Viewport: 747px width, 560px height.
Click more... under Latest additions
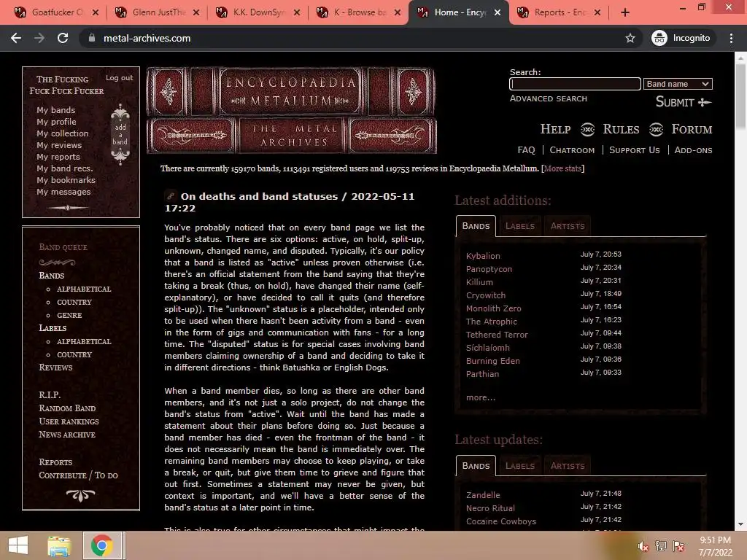[x=481, y=397]
